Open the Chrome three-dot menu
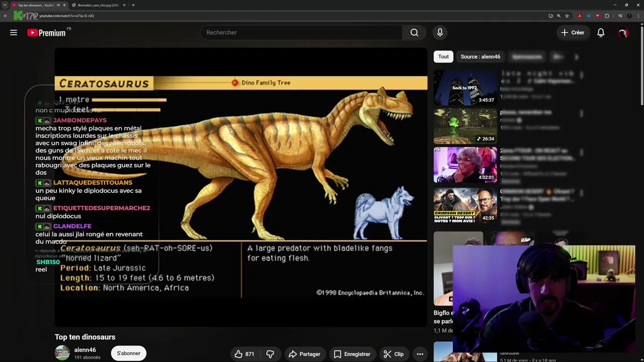Viewport: 644px width, 362px height. click(638, 16)
